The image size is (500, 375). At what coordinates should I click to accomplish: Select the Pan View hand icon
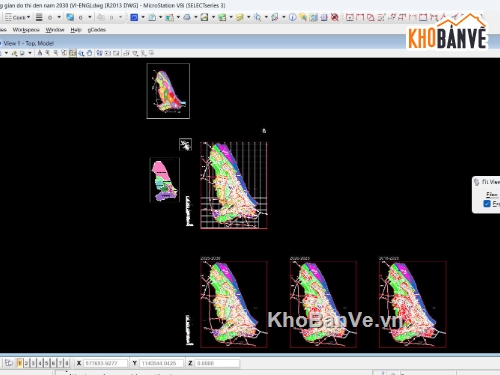click(x=89, y=53)
